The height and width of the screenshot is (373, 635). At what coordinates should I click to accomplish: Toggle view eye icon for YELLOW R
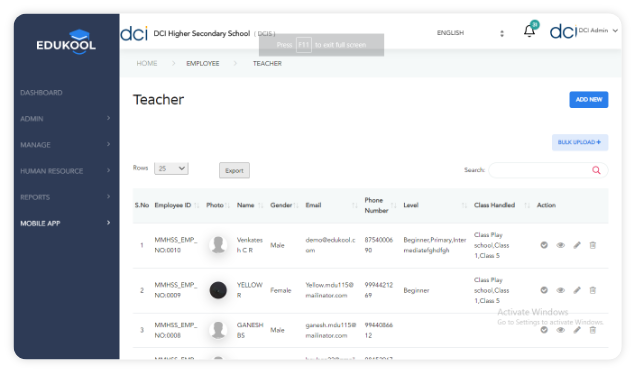560,290
